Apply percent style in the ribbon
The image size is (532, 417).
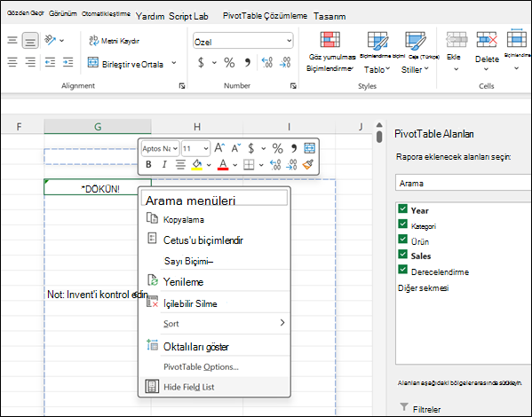coord(229,62)
